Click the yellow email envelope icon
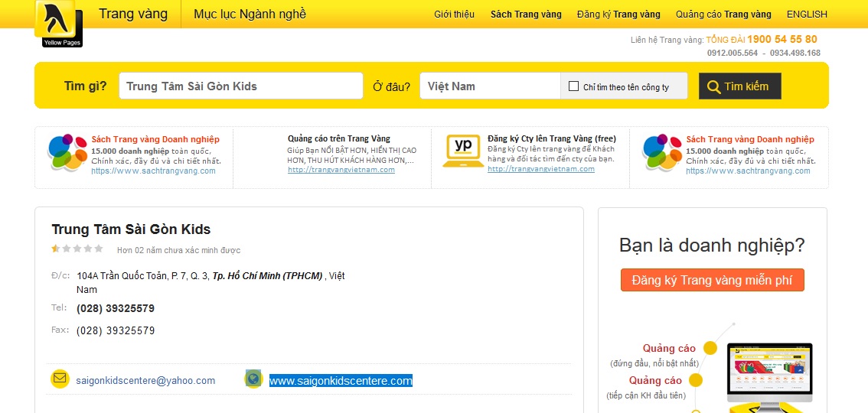 point(59,379)
